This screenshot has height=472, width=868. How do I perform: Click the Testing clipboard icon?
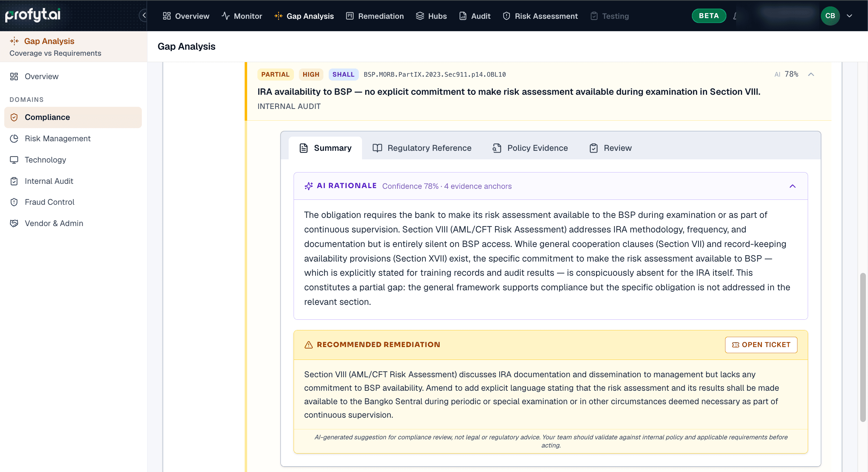[x=594, y=16]
